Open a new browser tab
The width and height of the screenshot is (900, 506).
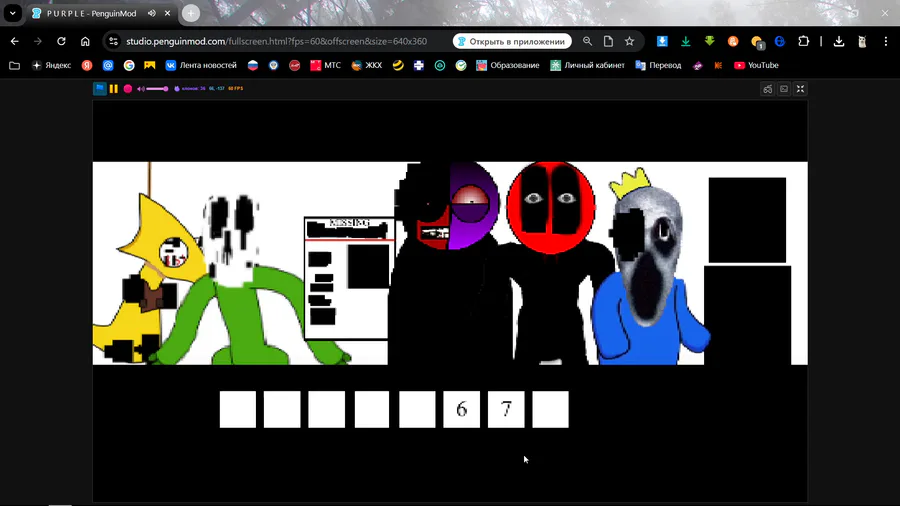point(191,13)
